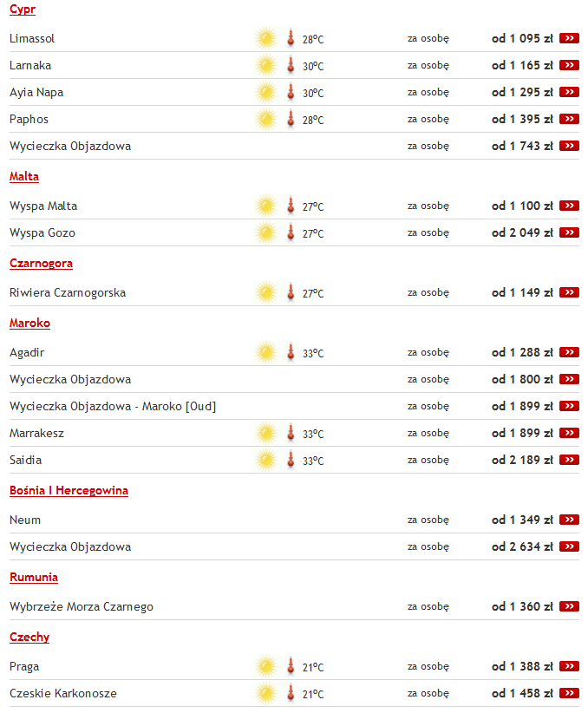Click the thermometer icon beside Praga
The width and height of the screenshot is (588, 713).
(291, 666)
